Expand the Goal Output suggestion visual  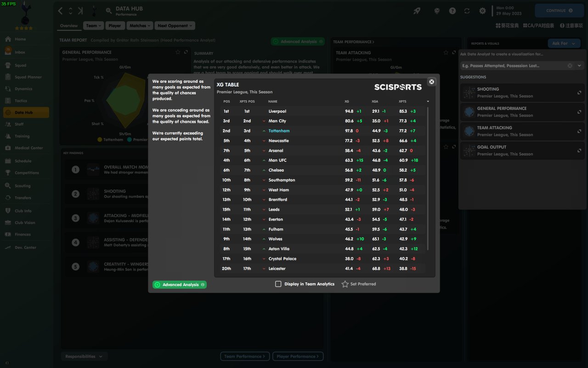click(x=579, y=150)
